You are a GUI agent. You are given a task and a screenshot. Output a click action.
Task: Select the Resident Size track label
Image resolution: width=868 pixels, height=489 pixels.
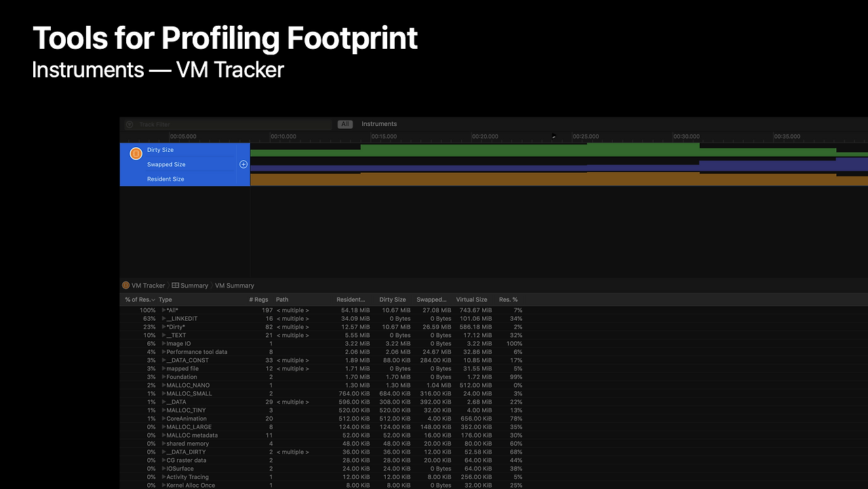(165, 179)
